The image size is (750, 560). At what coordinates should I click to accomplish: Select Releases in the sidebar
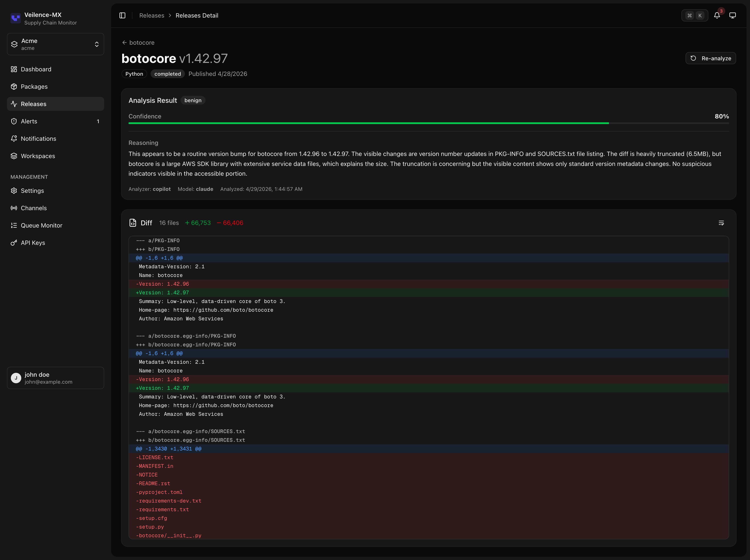(56, 104)
